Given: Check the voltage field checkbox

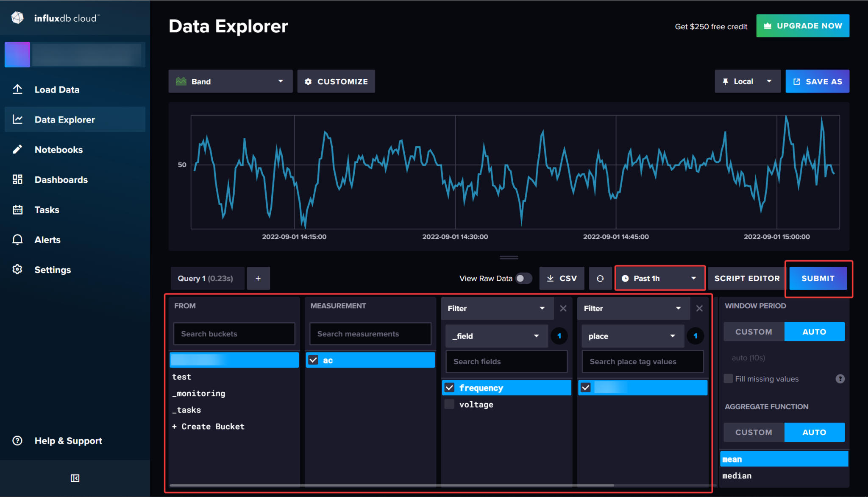Looking at the screenshot, I should coord(449,404).
